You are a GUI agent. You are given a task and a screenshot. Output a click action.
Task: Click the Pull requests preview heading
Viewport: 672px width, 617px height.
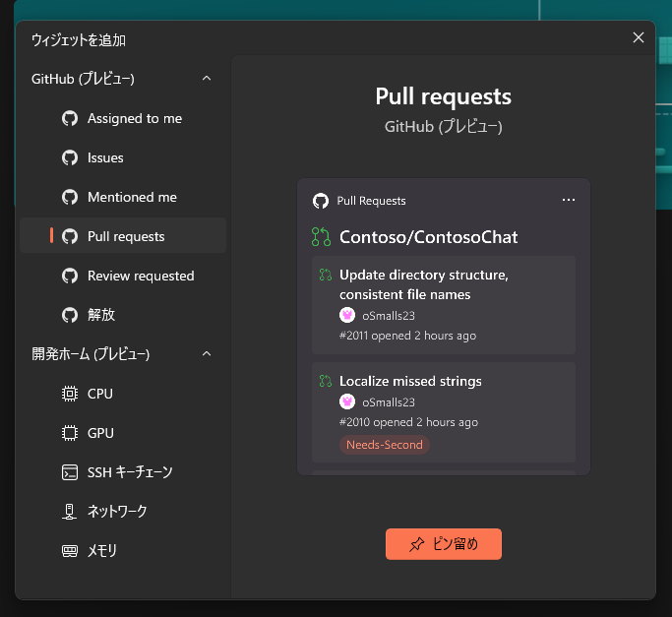444,96
